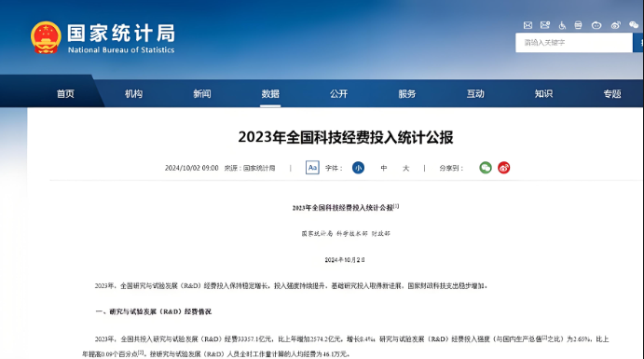Click the accessibility wheelchair icon
The image size is (644, 359).
(562, 25)
